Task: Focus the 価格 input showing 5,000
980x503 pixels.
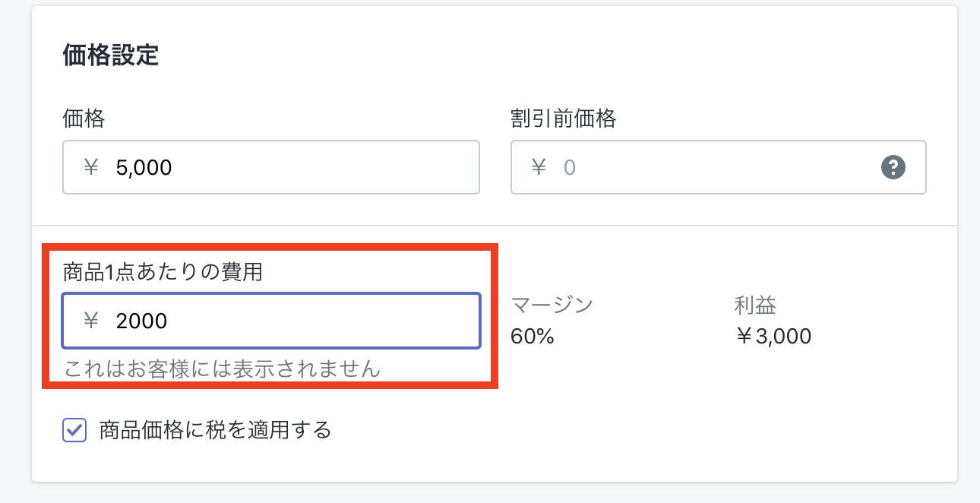Action: (x=289, y=167)
